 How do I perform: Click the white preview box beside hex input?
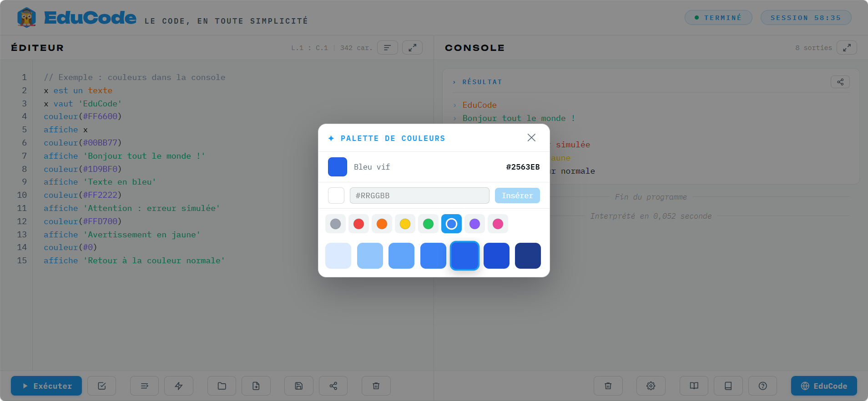pyautogui.click(x=336, y=195)
